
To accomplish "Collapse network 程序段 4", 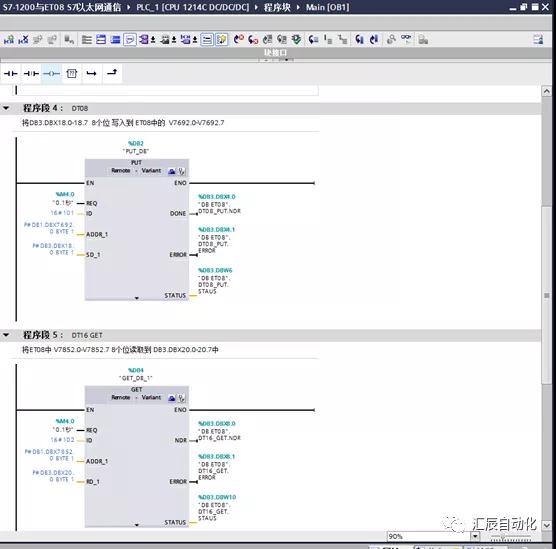I will (x=6, y=108).
